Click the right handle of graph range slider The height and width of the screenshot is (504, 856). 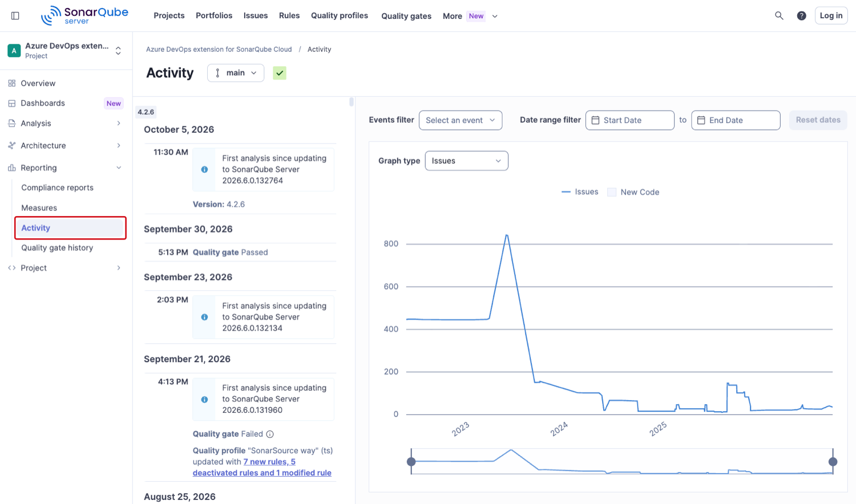pyautogui.click(x=833, y=462)
